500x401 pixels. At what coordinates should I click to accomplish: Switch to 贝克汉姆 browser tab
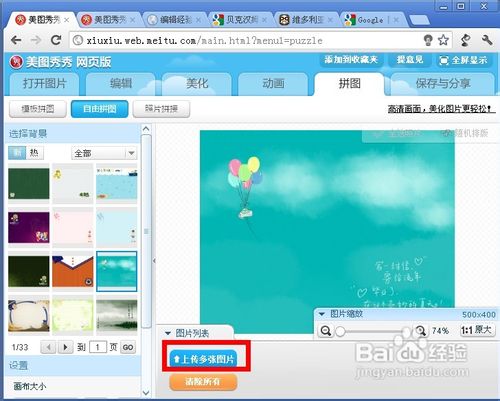click(239, 20)
